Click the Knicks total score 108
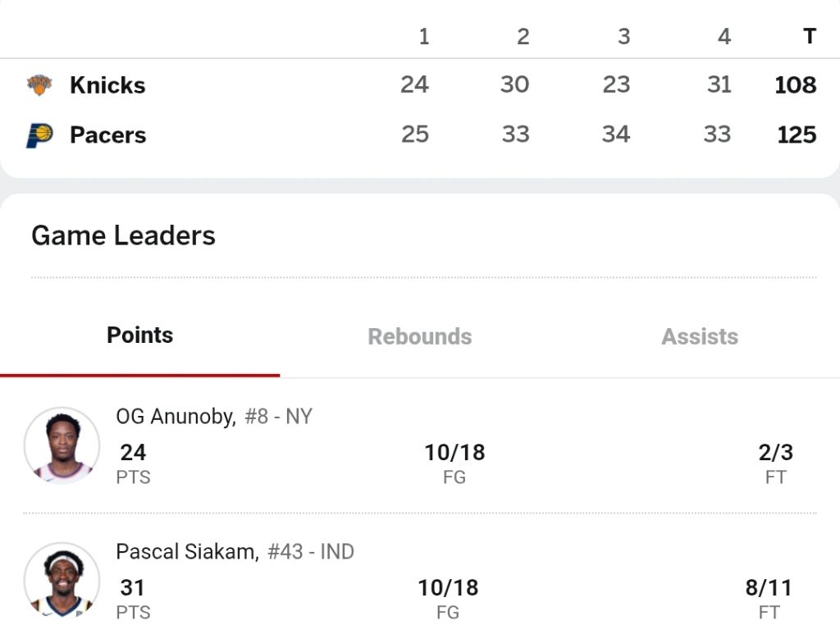This screenshot has width=840, height=639. 795,85
